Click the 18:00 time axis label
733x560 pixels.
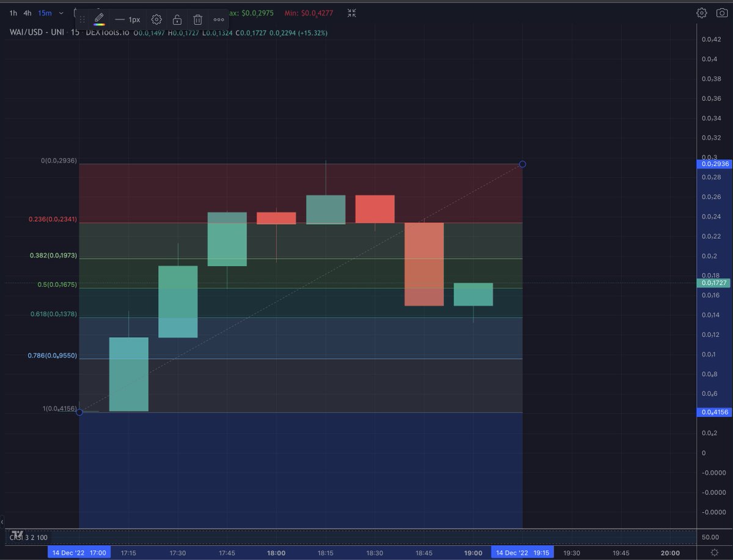tap(276, 552)
